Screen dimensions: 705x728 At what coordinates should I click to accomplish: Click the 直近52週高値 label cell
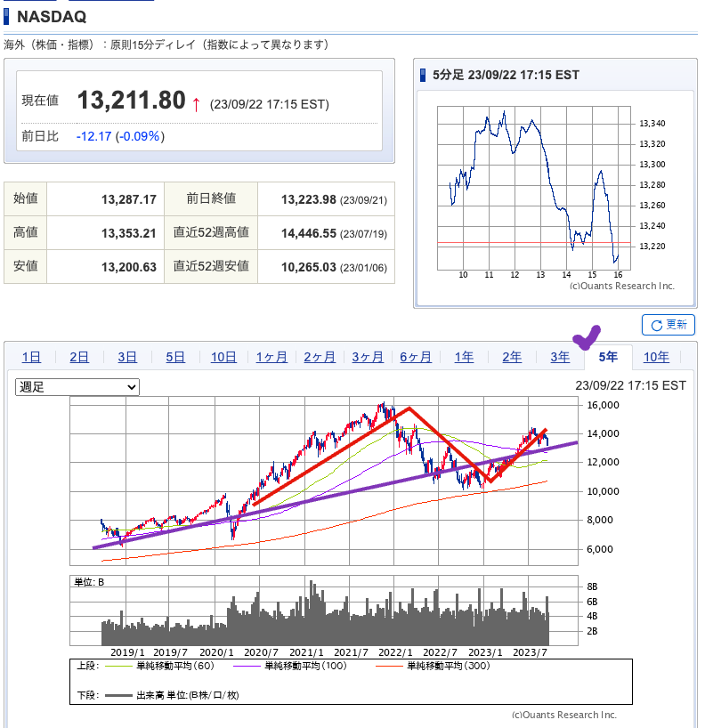coord(211,232)
